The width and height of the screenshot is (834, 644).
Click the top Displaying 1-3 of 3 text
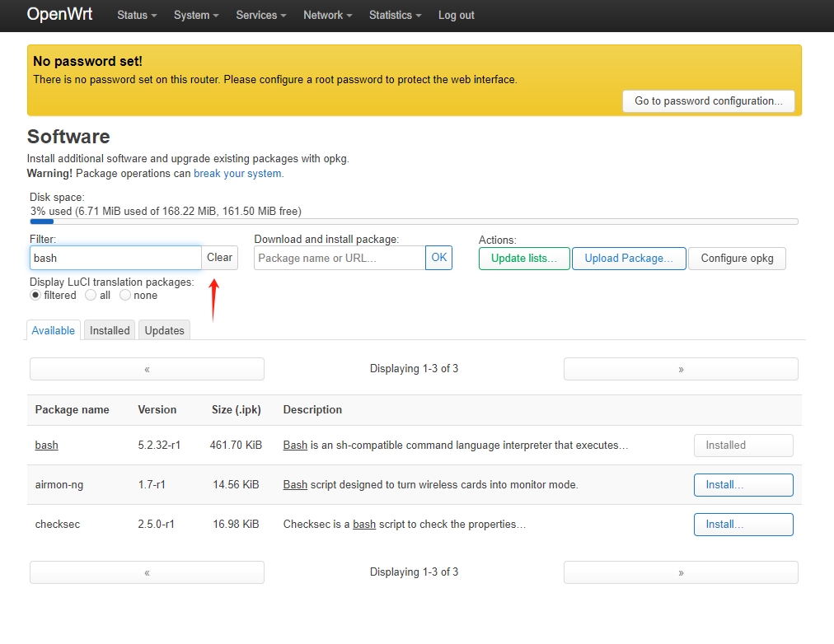414,368
